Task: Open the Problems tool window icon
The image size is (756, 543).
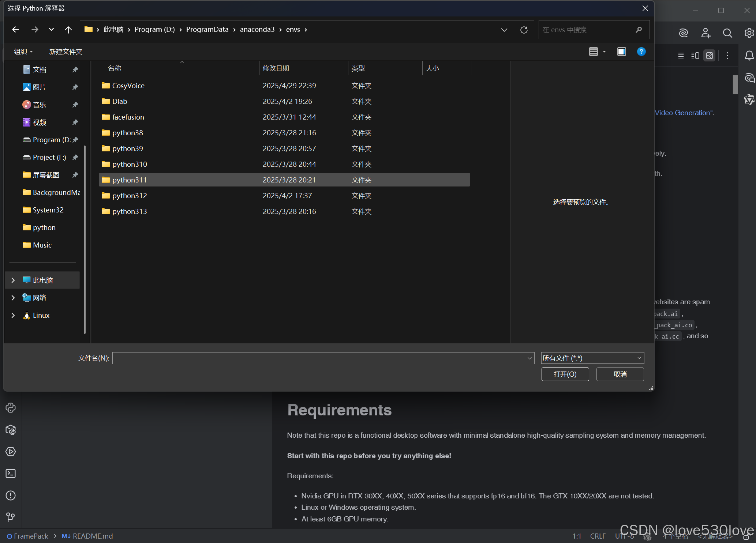Action: tap(11, 495)
